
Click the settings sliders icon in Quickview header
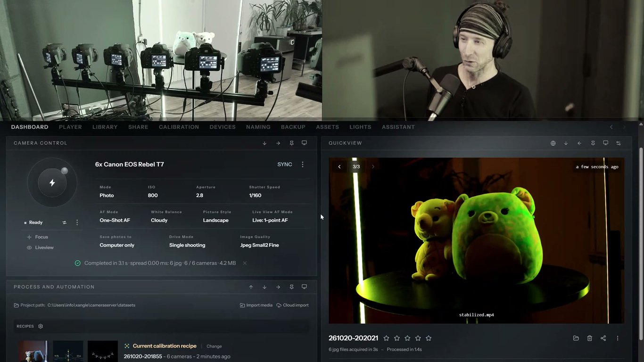(x=619, y=143)
